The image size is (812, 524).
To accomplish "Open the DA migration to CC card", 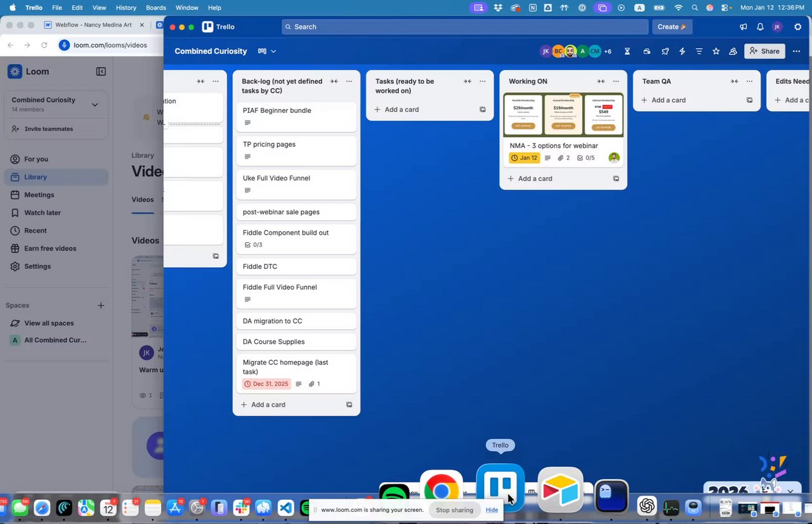I will tap(296, 321).
